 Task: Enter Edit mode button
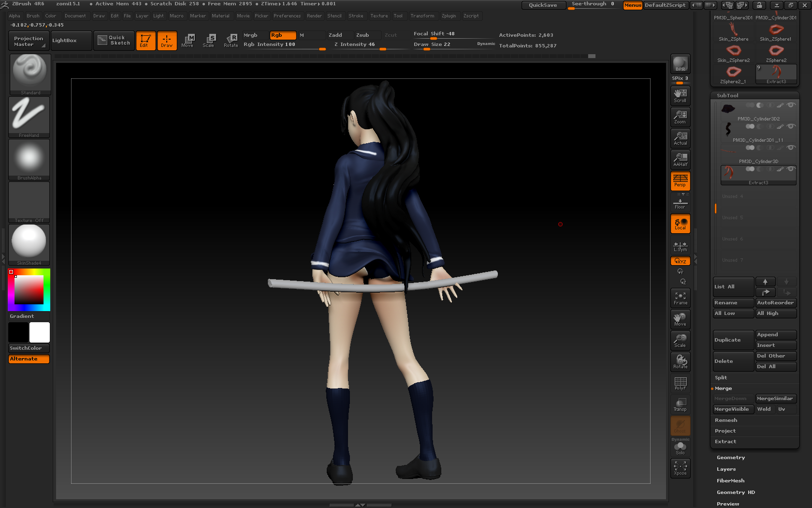pos(145,40)
